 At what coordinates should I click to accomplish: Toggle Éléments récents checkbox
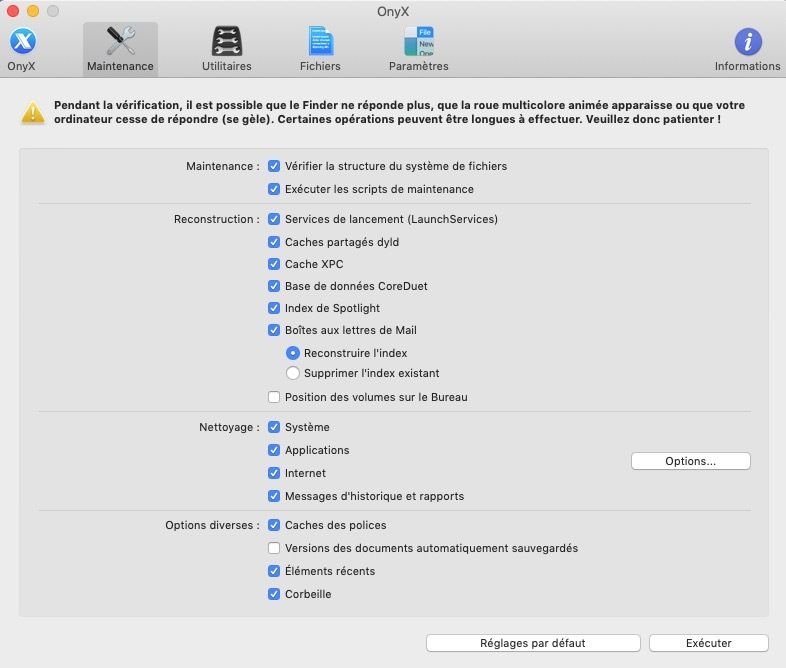tap(274, 571)
